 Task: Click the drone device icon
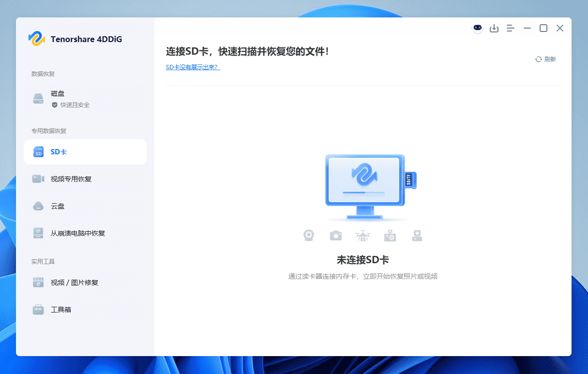coord(362,235)
